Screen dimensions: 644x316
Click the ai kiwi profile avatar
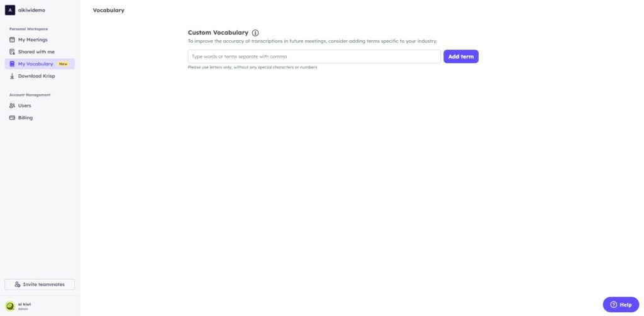pos(10,306)
